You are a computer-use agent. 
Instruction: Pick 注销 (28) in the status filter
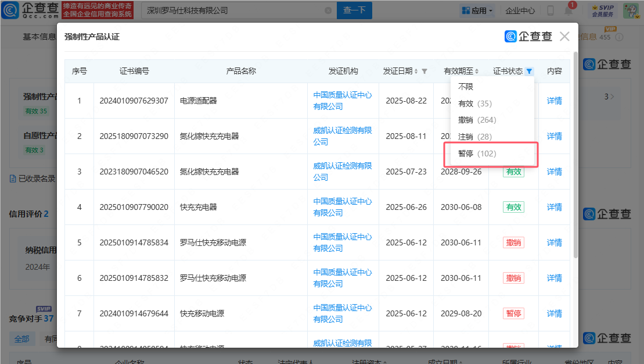(x=474, y=137)
